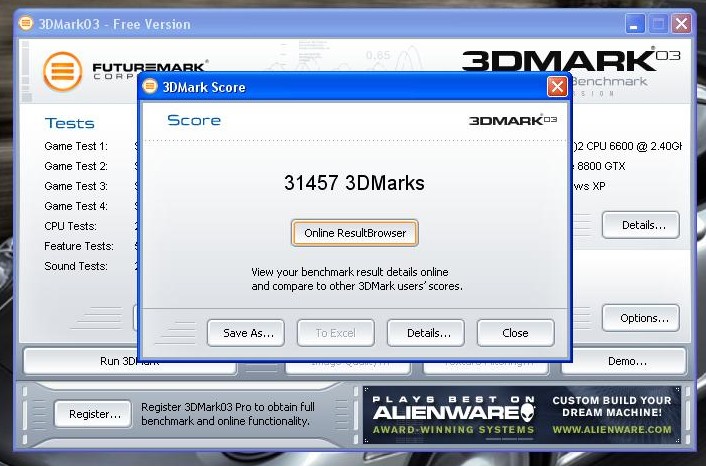Click the 3DMark03 logo in dialog
The image size is (706, 466).
pos(513,120)
